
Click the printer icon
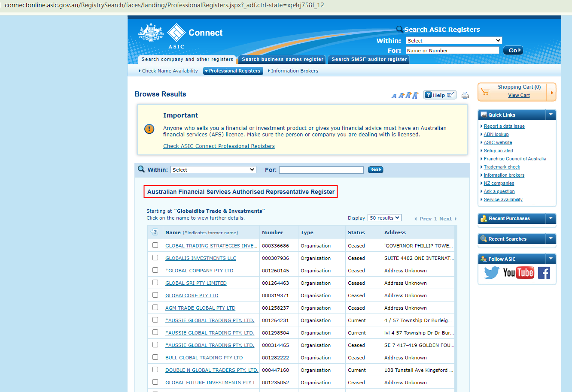pos(465,96)
